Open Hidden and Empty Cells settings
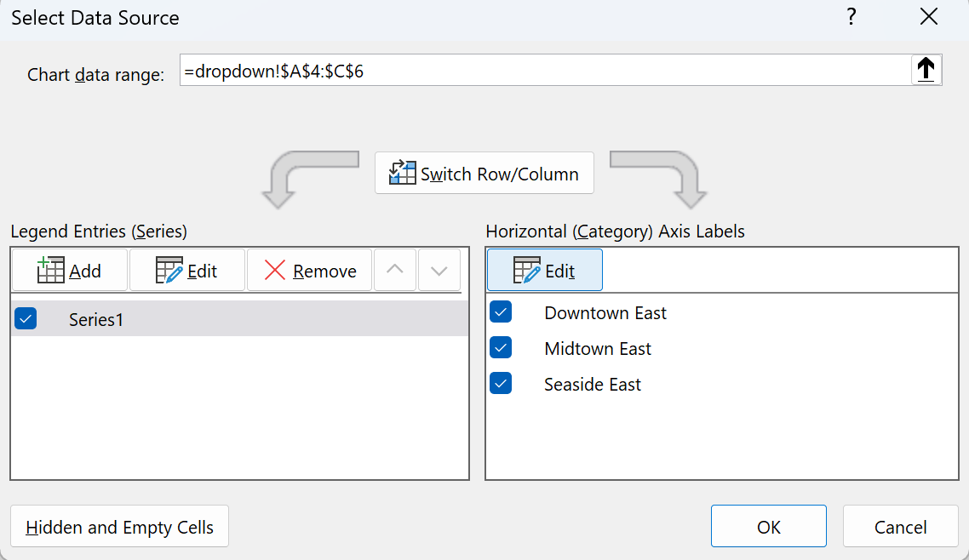 120,527
